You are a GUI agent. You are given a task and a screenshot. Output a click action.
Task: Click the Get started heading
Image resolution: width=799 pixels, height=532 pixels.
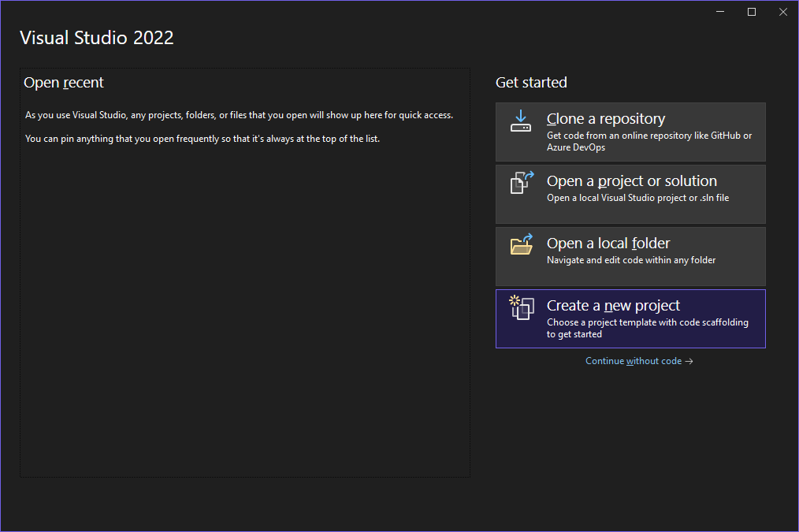(x=531, y=83)
